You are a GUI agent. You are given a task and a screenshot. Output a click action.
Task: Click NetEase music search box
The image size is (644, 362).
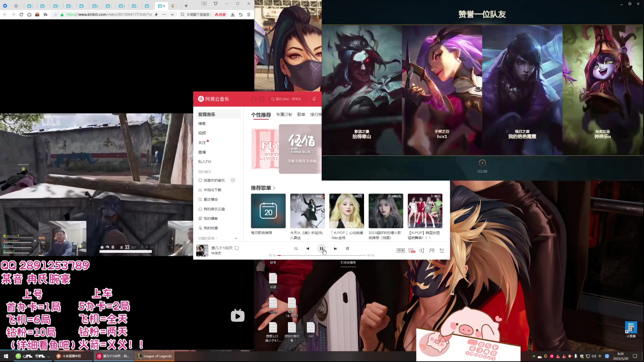(288, 99)
